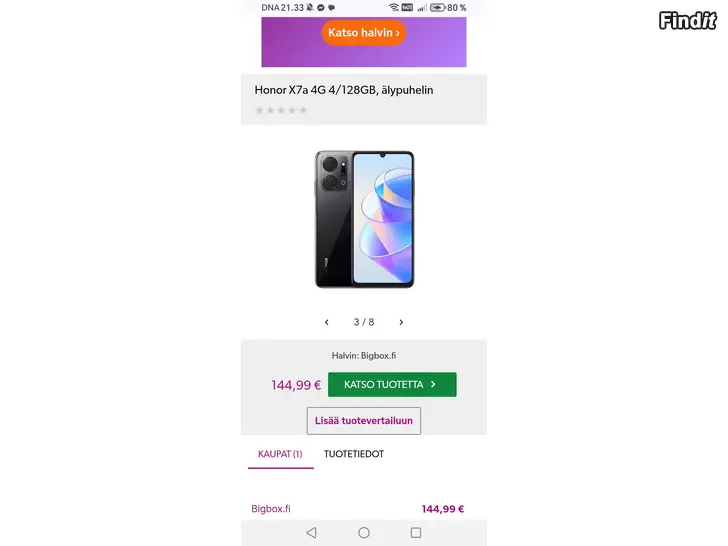Tap the Wi-Fi status icon
The width and height of the screenshot is (728, 546).
click(x=395, y=7)
